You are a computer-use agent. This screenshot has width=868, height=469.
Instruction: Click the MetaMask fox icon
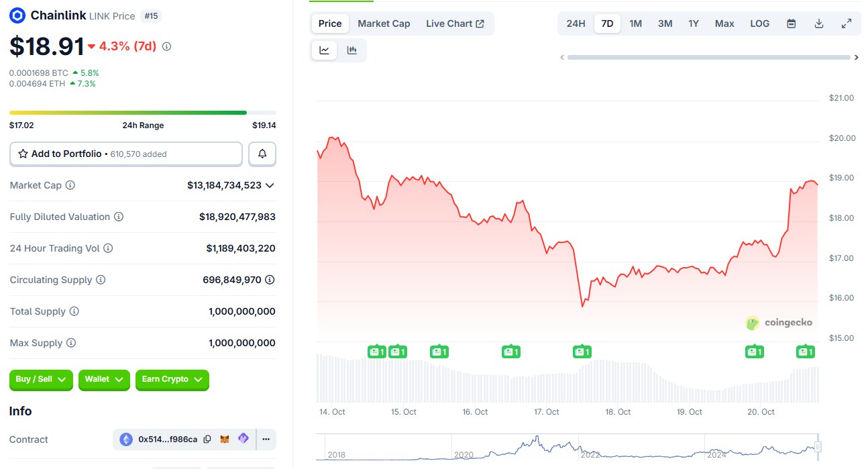click(225, 439)
